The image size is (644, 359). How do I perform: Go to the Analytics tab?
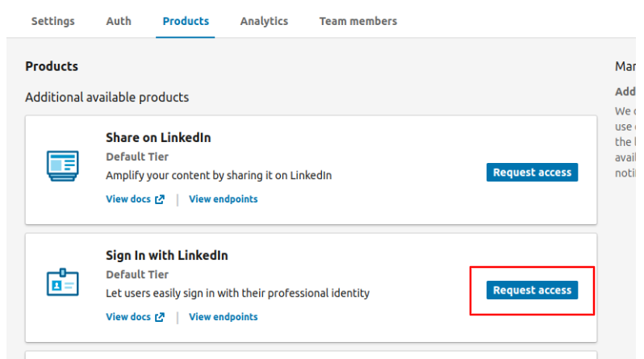point(264,21)
